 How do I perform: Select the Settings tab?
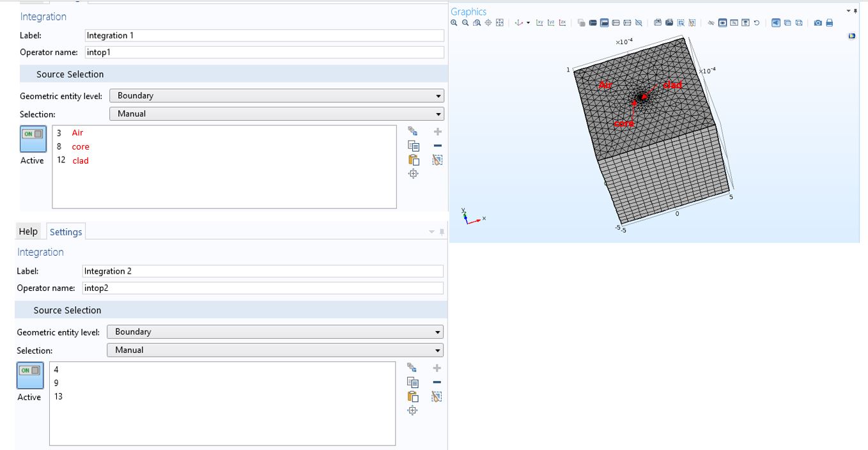(66, 232)
